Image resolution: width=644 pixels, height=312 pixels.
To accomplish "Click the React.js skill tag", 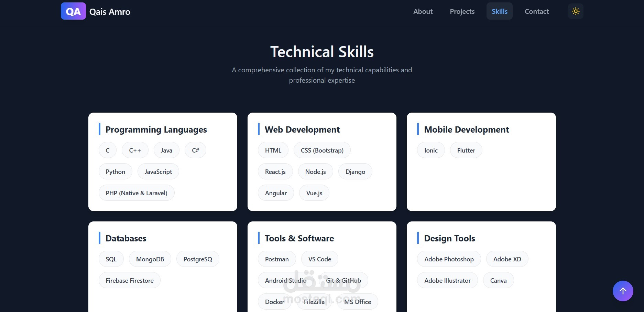I will pyautogui.click(x=275, y=171).
